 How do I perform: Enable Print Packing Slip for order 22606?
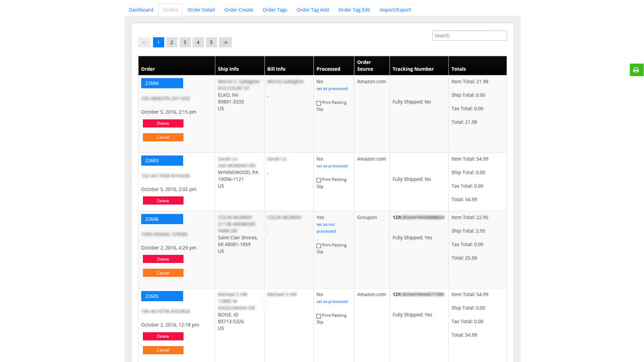click(318, 245)
